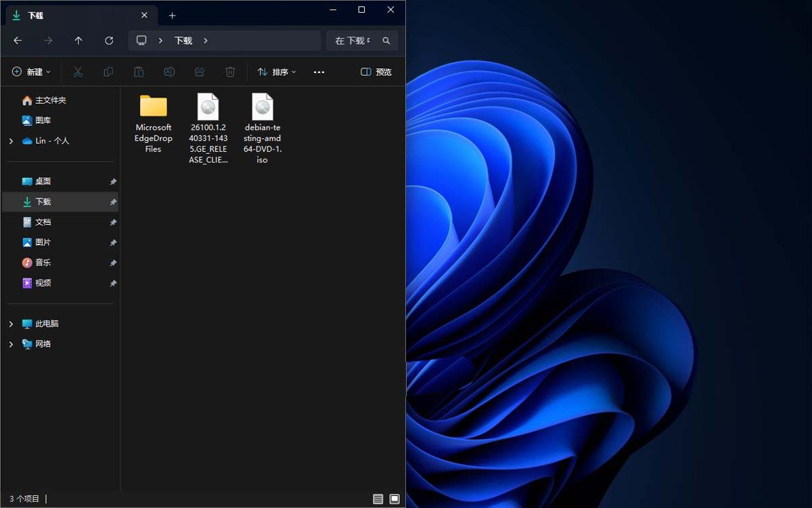Expand the 网络 tree node
812x508 pixels.
click(x=11, y=344)
